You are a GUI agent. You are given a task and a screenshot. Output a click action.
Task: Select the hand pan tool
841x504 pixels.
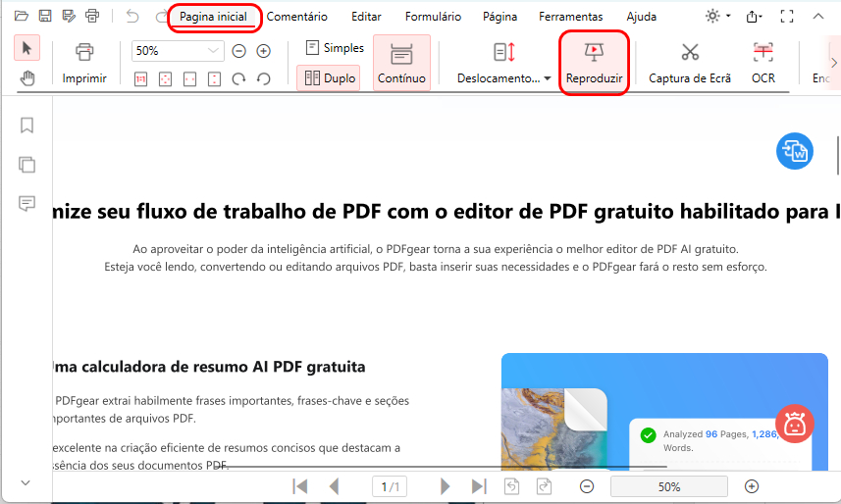[x=26, y=78]
